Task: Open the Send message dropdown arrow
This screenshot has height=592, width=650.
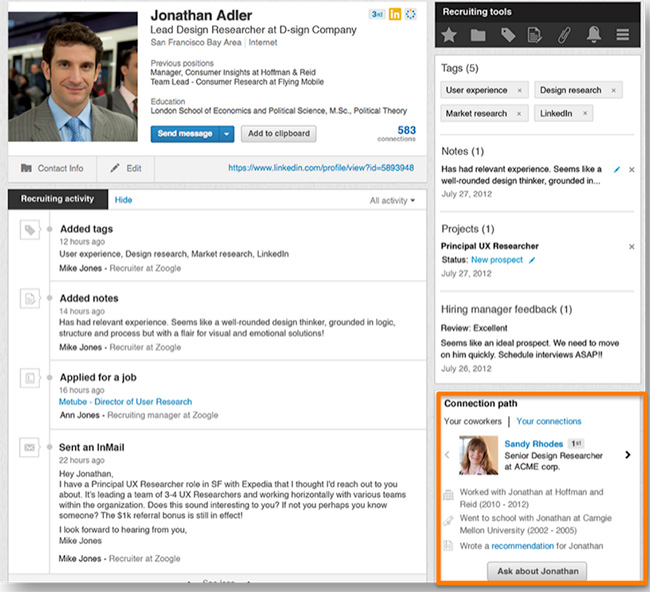Action: (227, 134)
